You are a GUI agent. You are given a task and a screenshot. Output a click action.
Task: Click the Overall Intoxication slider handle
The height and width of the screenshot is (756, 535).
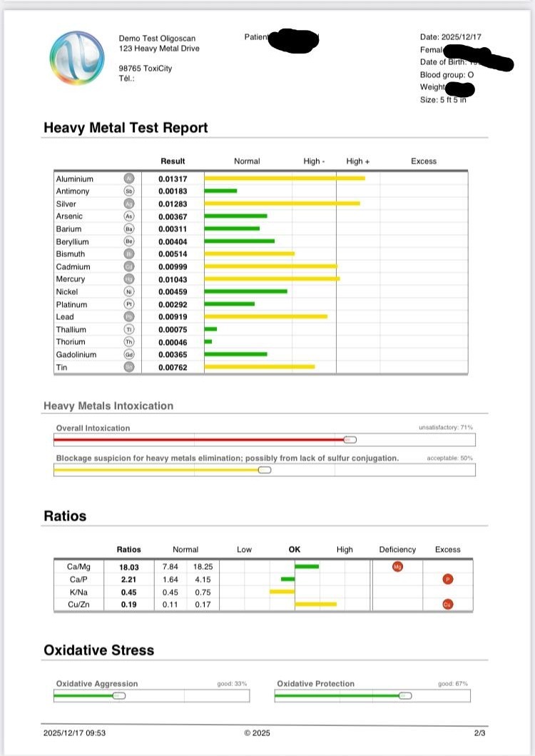point(350,440)
